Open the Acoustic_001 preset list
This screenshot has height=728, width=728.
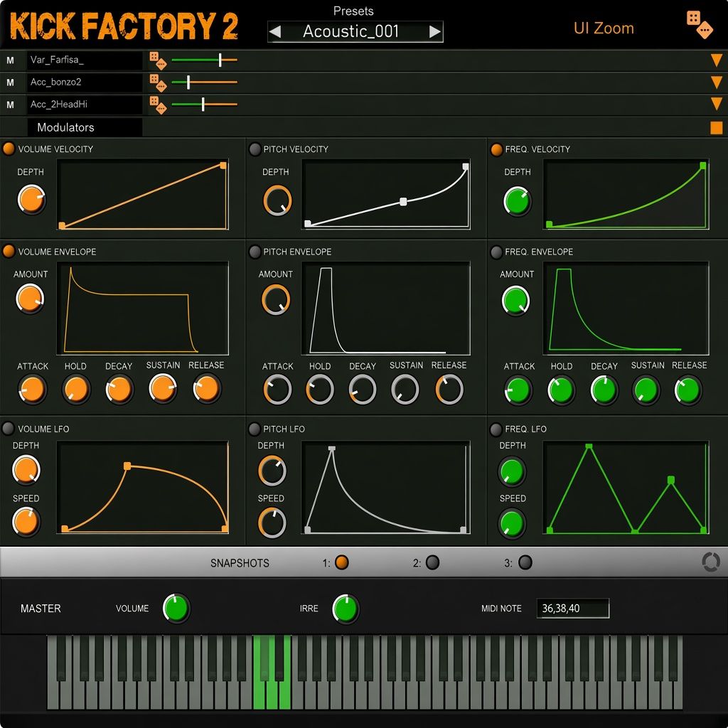(351, 31)
